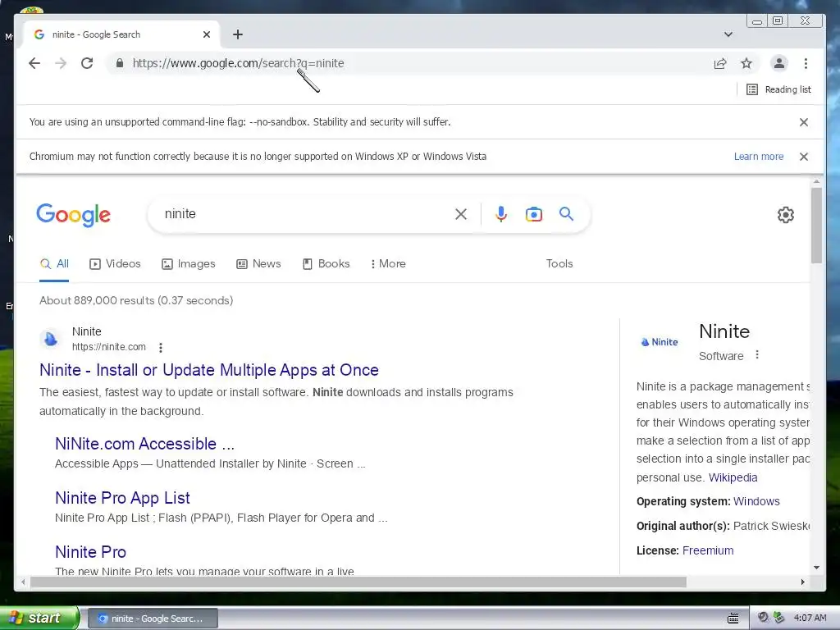Switch to the News tab

(258, 263)
